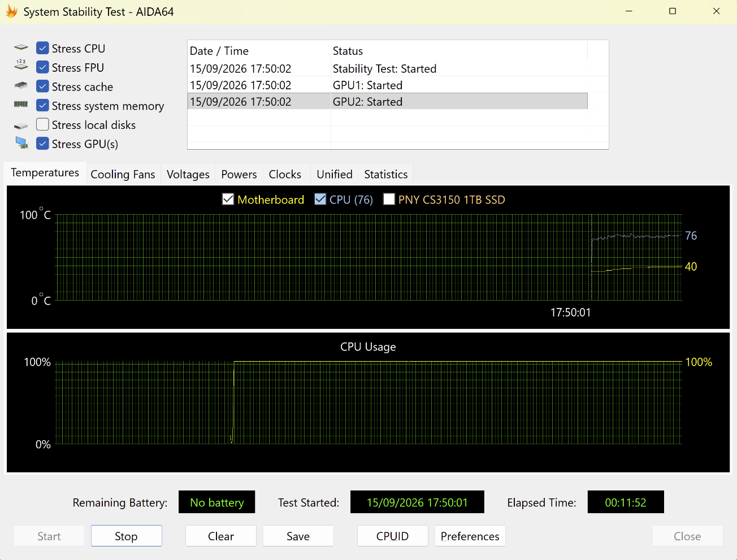Uncheck the Stress FPU checkbox

tap(42, 67)
